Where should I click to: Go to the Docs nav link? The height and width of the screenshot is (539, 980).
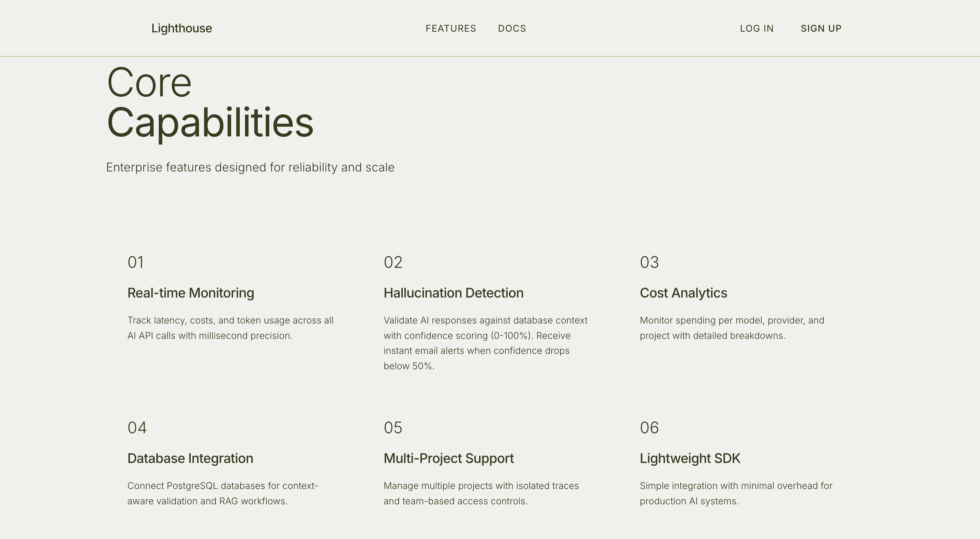coord(512,29)
